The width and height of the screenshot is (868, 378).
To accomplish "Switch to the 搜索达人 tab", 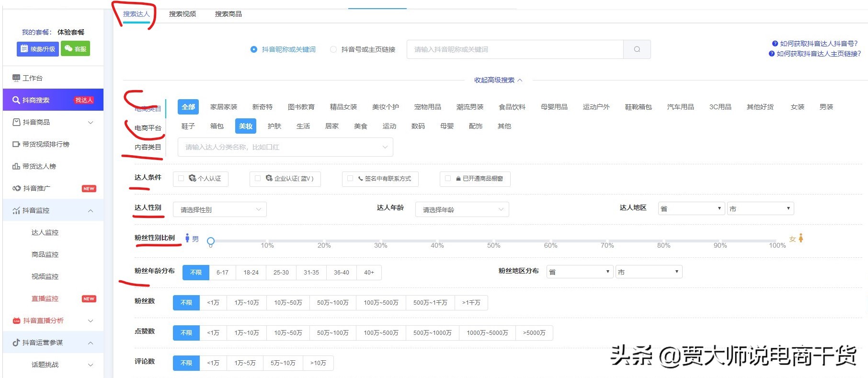I will [137, 14].
